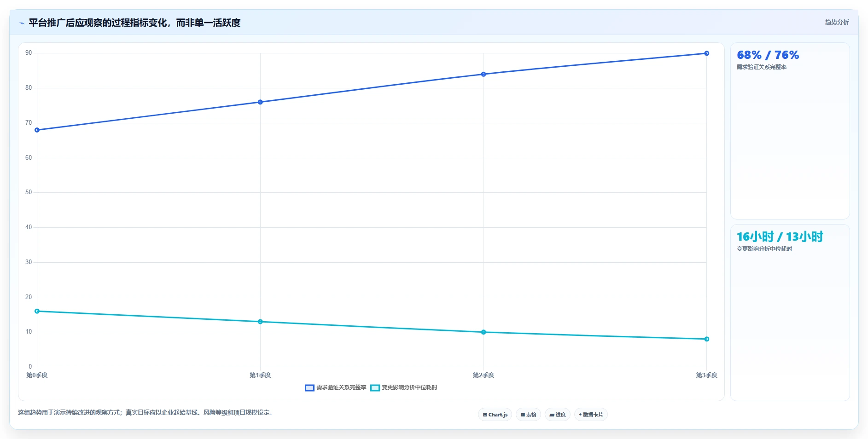
Task: Click the 表格 pill button
Action: (528, 415)
